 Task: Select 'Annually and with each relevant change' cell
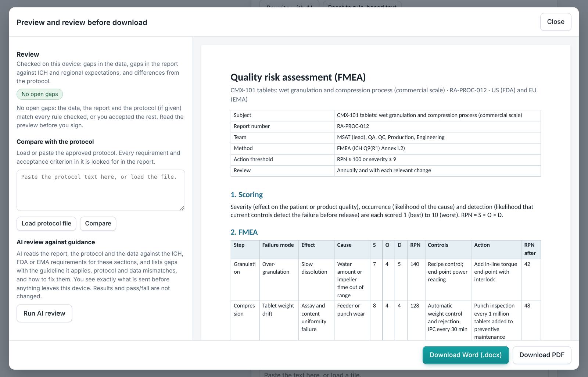tap(437, 170)
